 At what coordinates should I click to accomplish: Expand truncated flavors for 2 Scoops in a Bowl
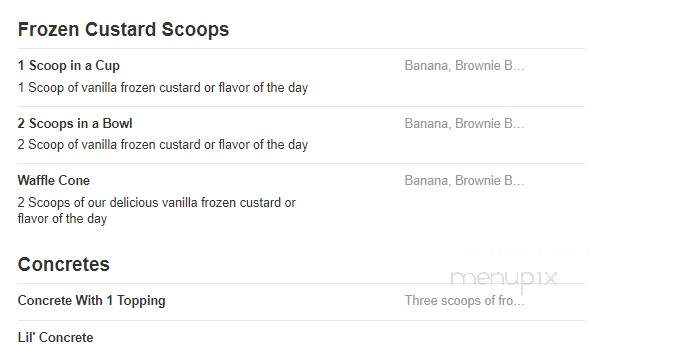click(464, 124)
